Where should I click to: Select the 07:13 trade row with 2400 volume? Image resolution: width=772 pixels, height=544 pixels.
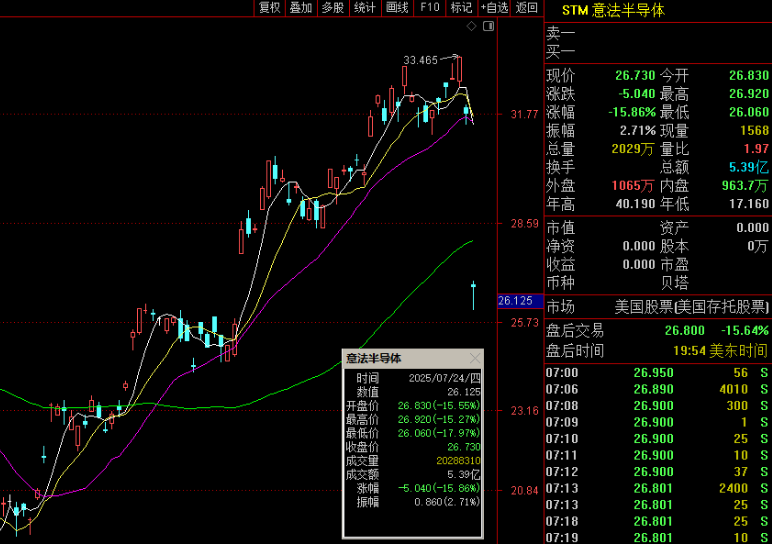tap(657, 488)
